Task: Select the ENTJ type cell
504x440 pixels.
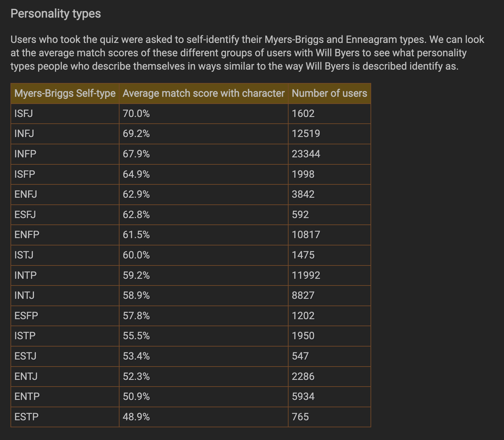Action: (x=65, y=377)
